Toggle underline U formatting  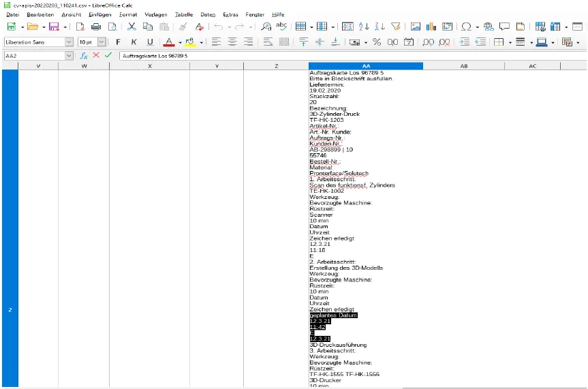(x=150, y=42)
